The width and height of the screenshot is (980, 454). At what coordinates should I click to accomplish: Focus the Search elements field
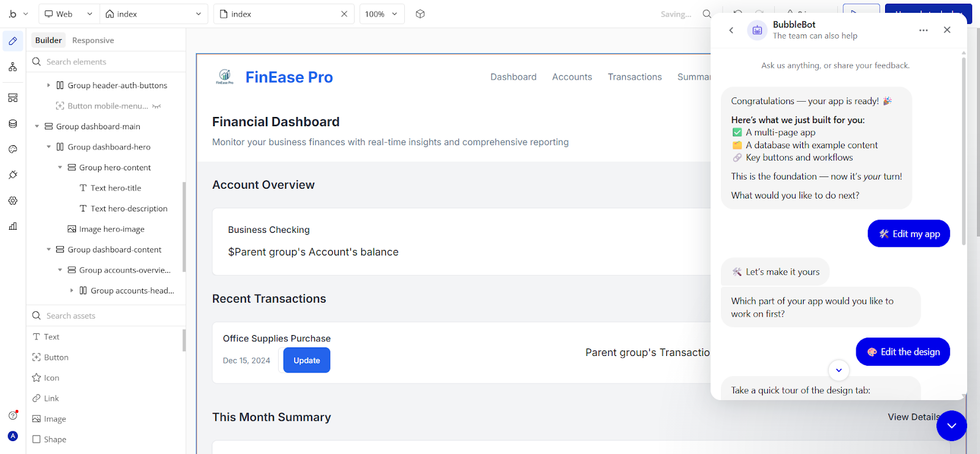click(106, 62)
